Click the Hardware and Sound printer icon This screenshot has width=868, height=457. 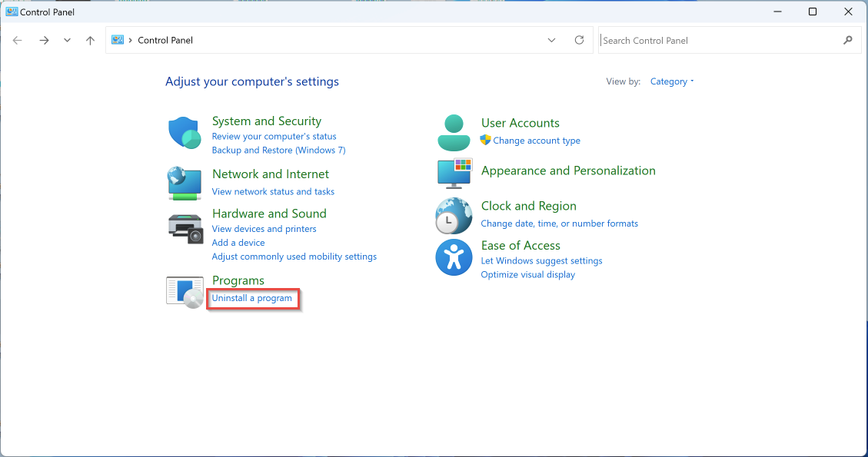[x=185, y=228]
